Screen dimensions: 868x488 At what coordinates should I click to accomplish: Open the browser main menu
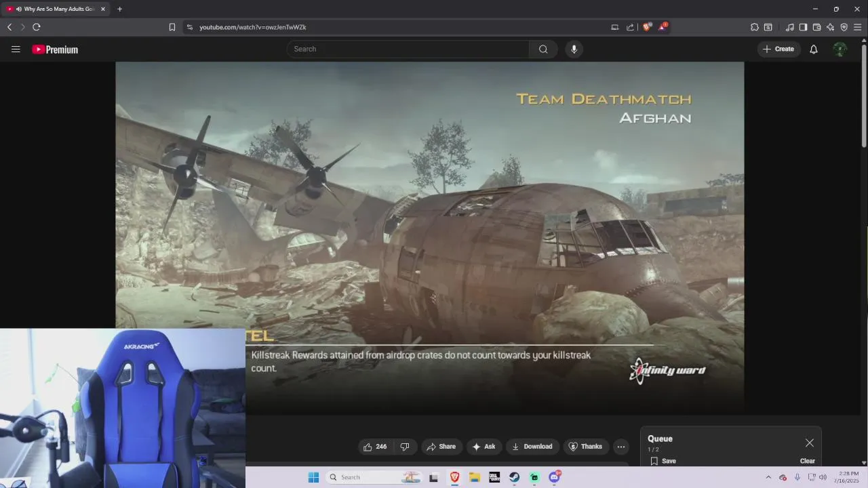[858, 27]
